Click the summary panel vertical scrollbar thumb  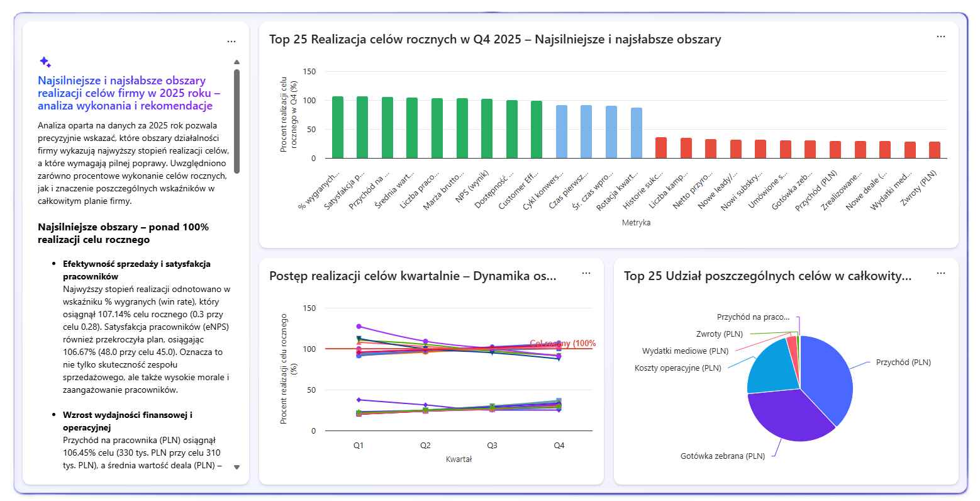tap(237, 120)
